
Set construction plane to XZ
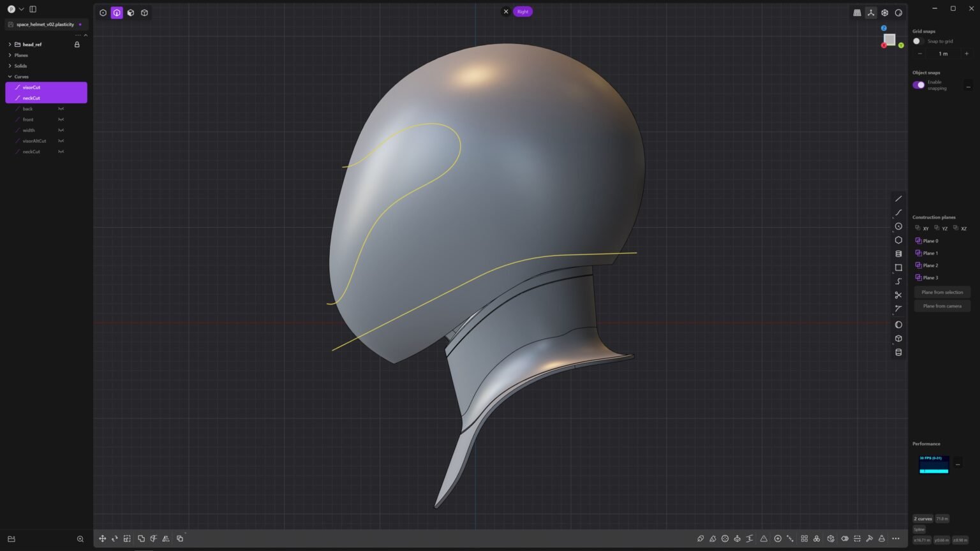click(x=960, y=228)
